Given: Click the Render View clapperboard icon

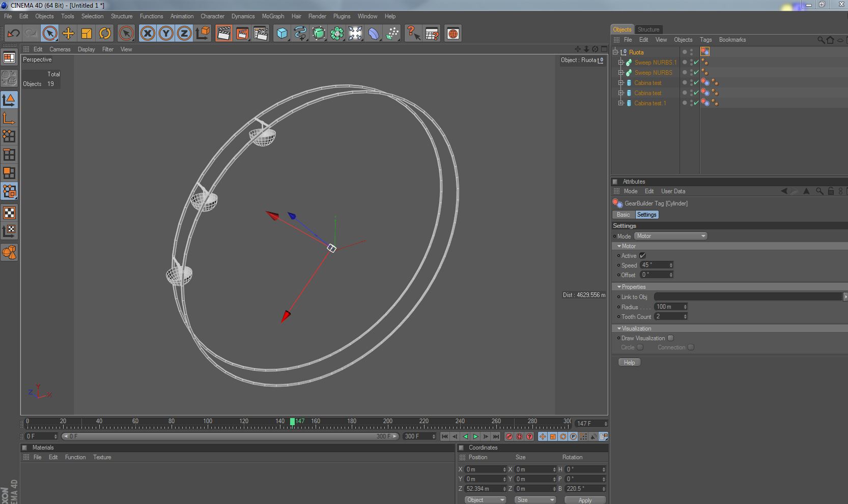Looking at the screenshot, I should [x=223, y=34].
